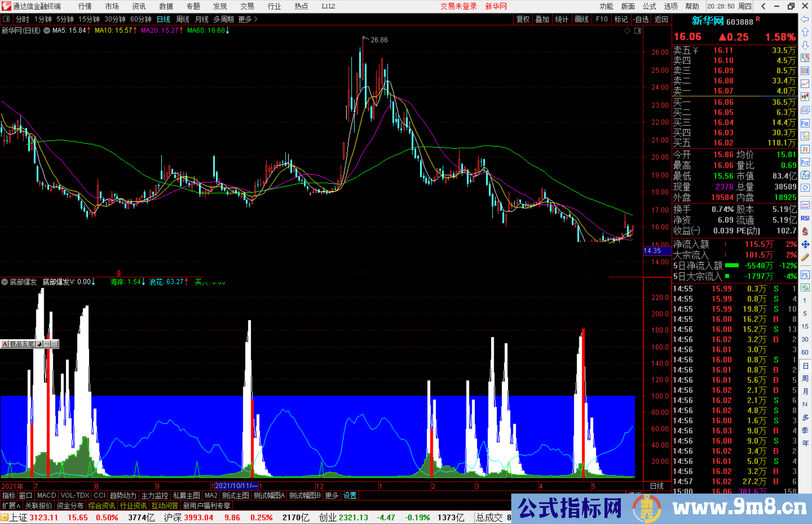The height and width of the screenshot is (524, 812).
Task: Select the pencil drawing tool icon
Action: 805,258
